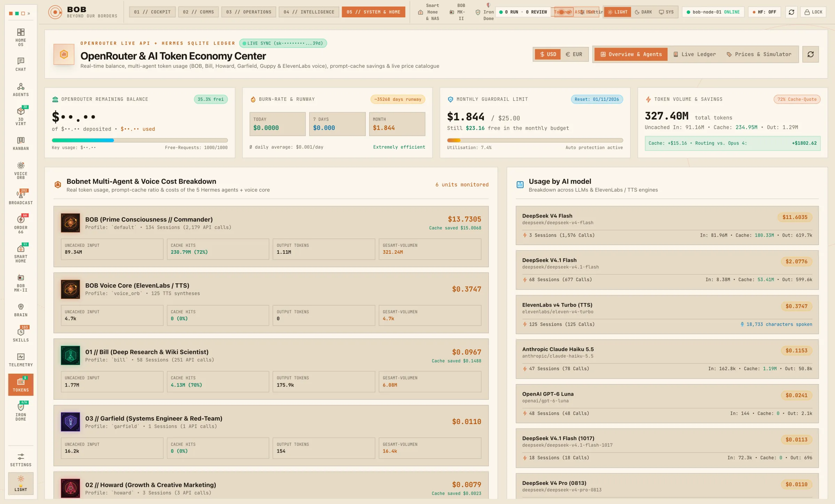Open the Chat sidebar icon
Image resolution: width=835 pixels, height=504 pixels.
point(21,64)
